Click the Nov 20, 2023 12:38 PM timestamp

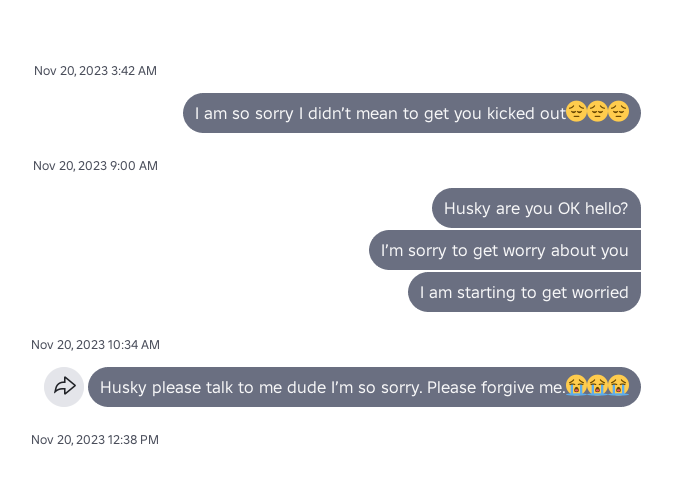(x=95, y=440)
